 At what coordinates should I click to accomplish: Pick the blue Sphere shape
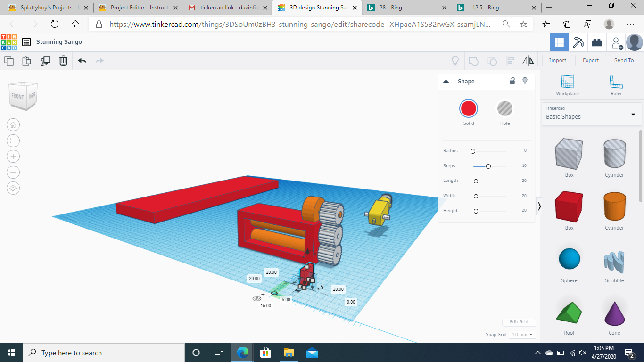(569, 259)
